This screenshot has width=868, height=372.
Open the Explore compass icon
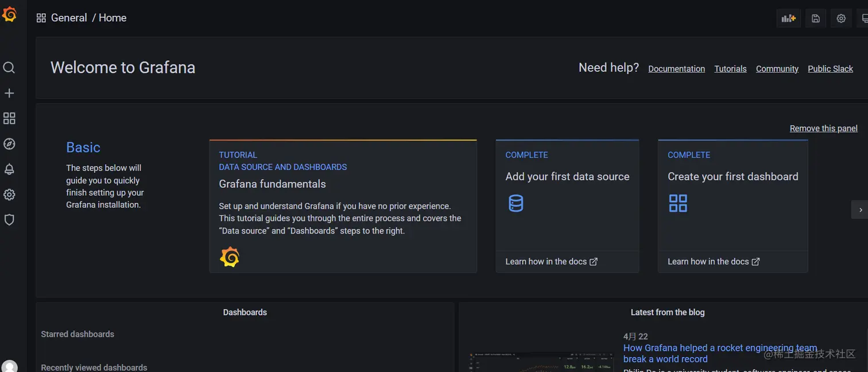pyautogui.click(x=9, y=144)
